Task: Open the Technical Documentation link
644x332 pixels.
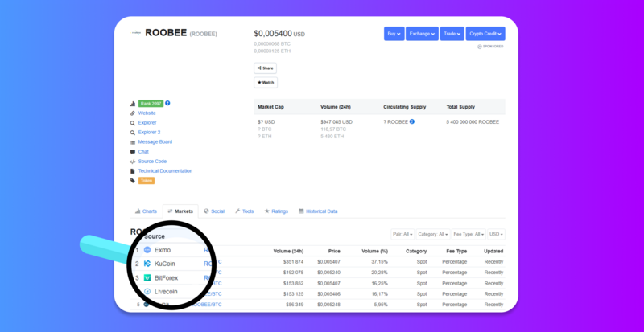Action: point(165,170)
